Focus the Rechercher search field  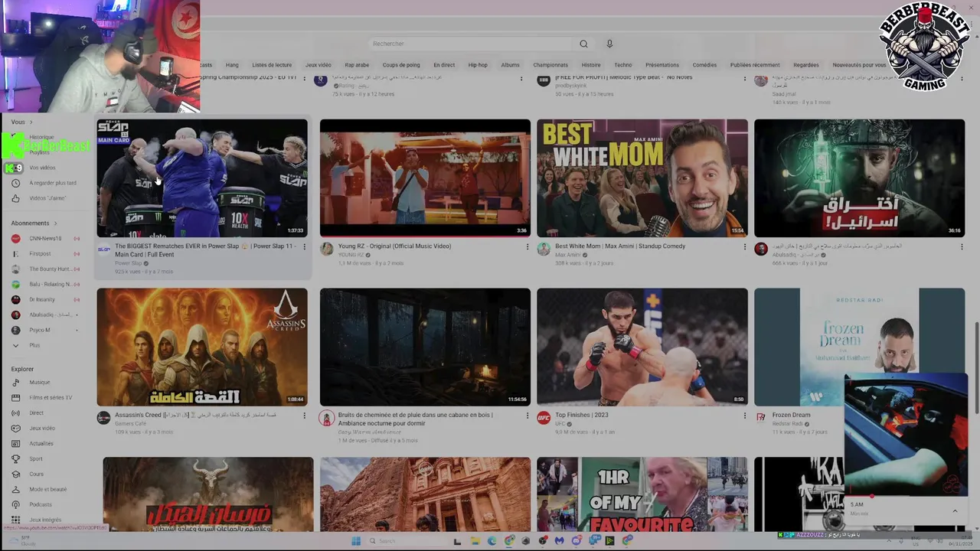pos(471,44)
